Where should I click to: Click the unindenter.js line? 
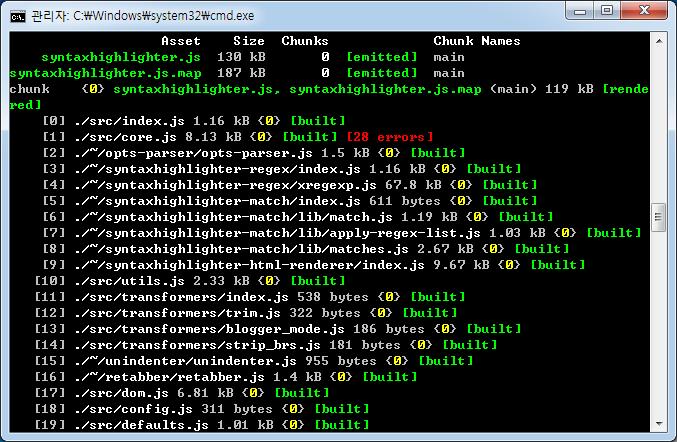click(x=253, y=361)
